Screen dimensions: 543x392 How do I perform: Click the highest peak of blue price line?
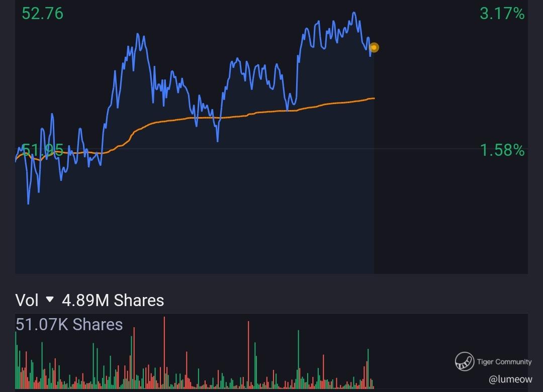[x=354, y=13]
